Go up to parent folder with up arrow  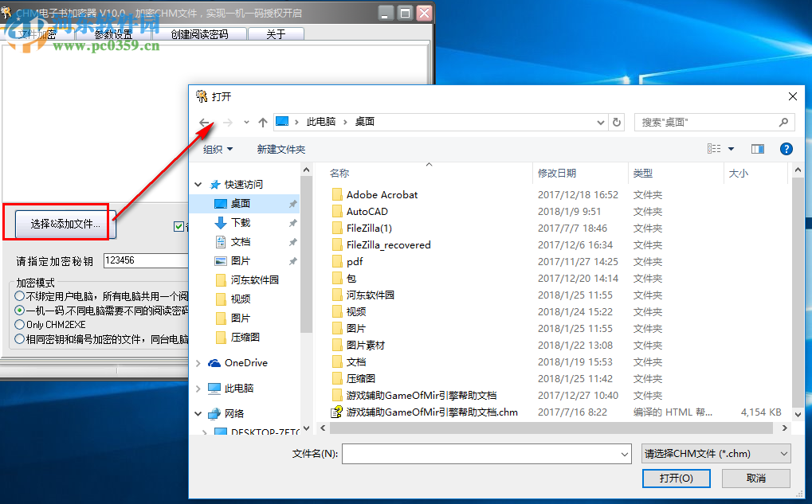coord(263,123)
